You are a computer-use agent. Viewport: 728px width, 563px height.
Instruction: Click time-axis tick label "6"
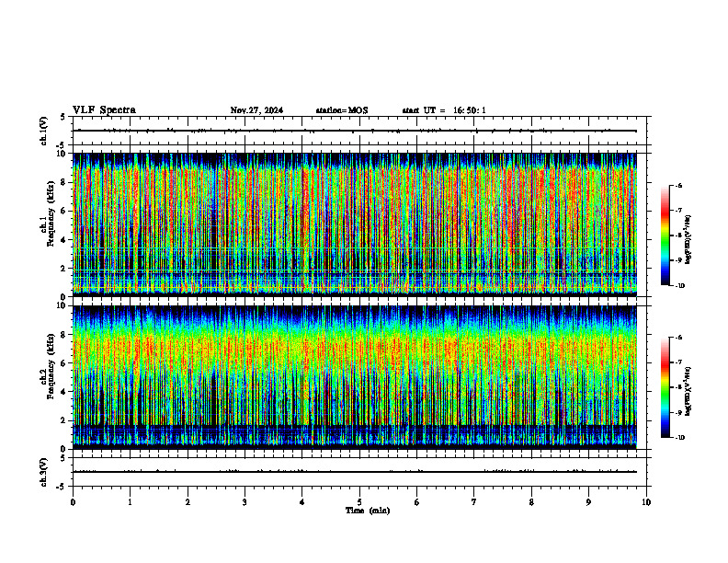pos(417,502)
